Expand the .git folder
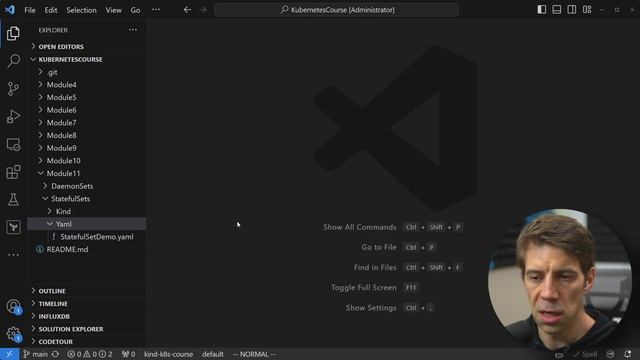Image resolution: width=640 pixels, height=360 pixels. (x=87, y=72)
